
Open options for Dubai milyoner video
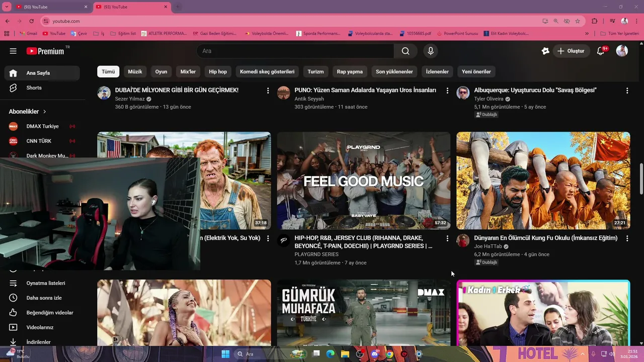268,90
